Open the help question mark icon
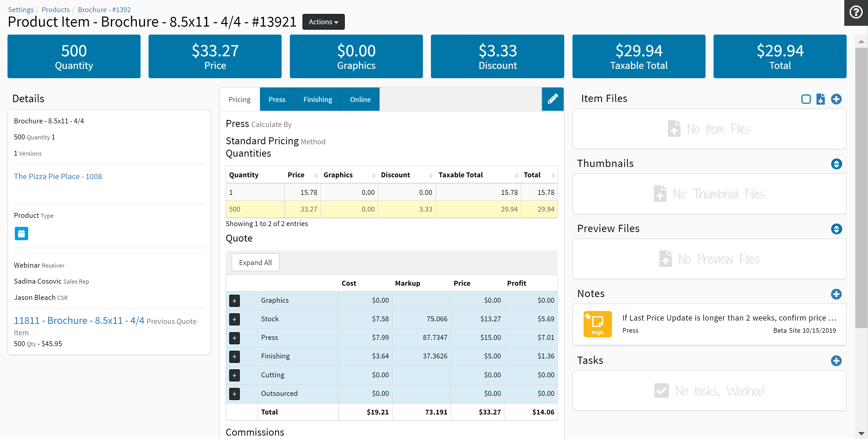The image size is (868, 439). tap(856, 12)
